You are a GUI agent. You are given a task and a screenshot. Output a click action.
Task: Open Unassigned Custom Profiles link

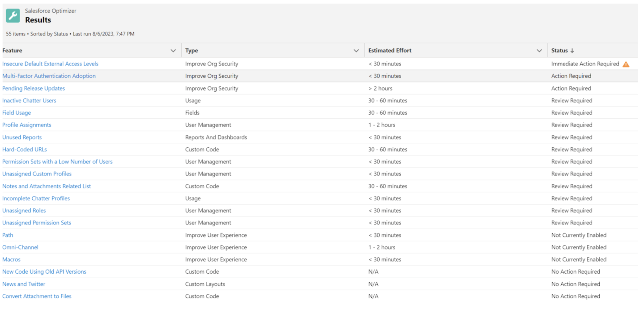[37, 174]
